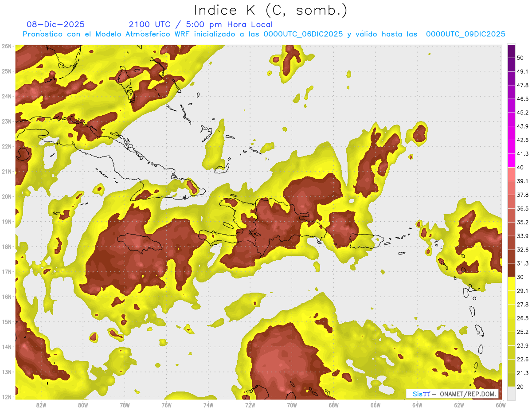Click the '35.2' value on the color scale
This screenshot has height=411, width=532.
[x=522, y=222]
